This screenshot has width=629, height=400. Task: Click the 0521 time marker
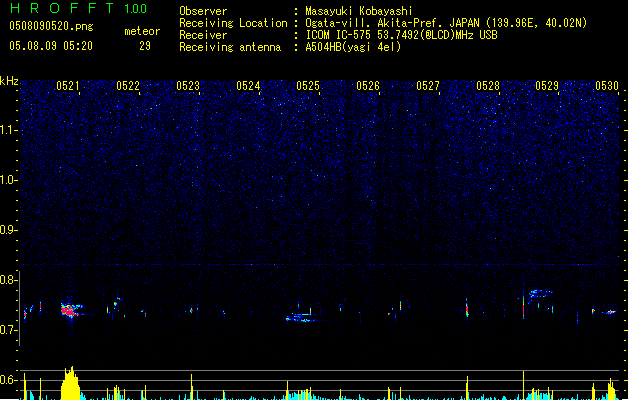pyautogui.click(x=67, y=86)
